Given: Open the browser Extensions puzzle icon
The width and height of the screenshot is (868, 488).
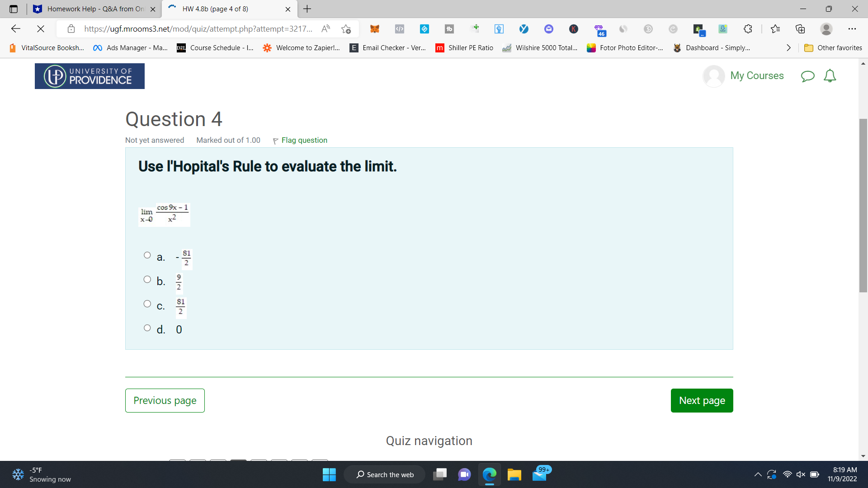Looking at the screenshot, I should pyautogui.click(x=748, y=28).
